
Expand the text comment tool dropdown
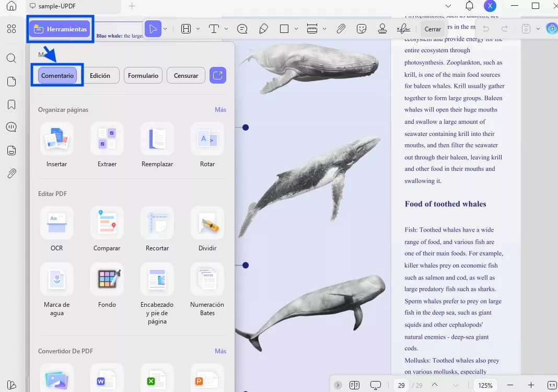coord(226,29)
